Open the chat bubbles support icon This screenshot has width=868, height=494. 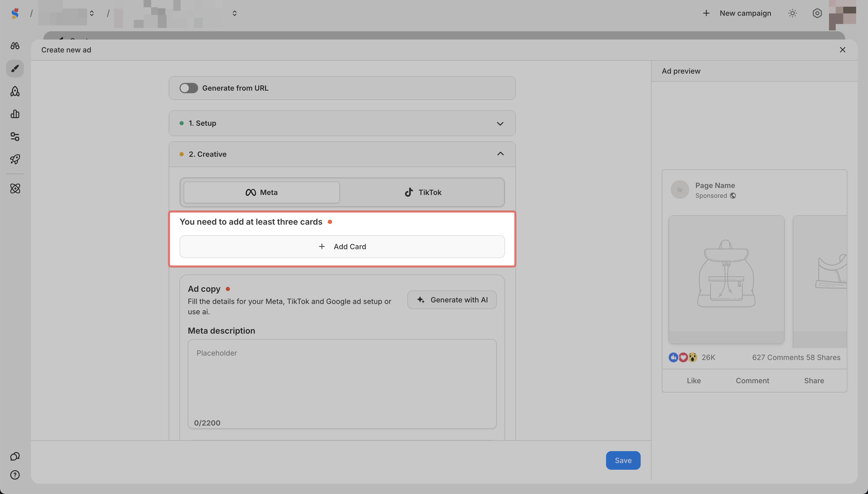(x=15, y=456)
